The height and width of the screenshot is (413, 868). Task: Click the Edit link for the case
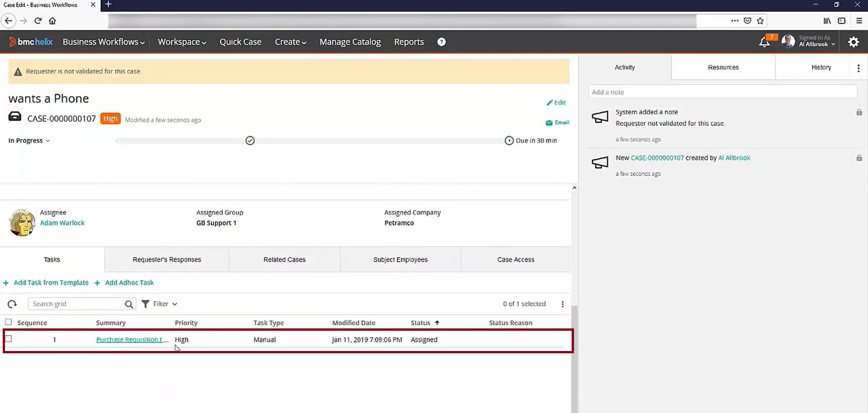[x=556, y=103]
